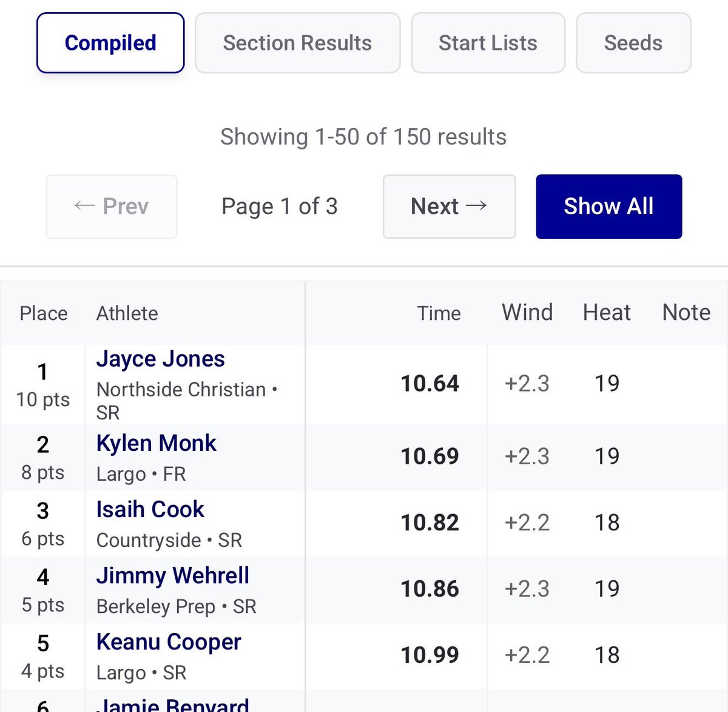This screenshot has height=712, width=728.
Task: Click the time 10.64
Action: 430,384
